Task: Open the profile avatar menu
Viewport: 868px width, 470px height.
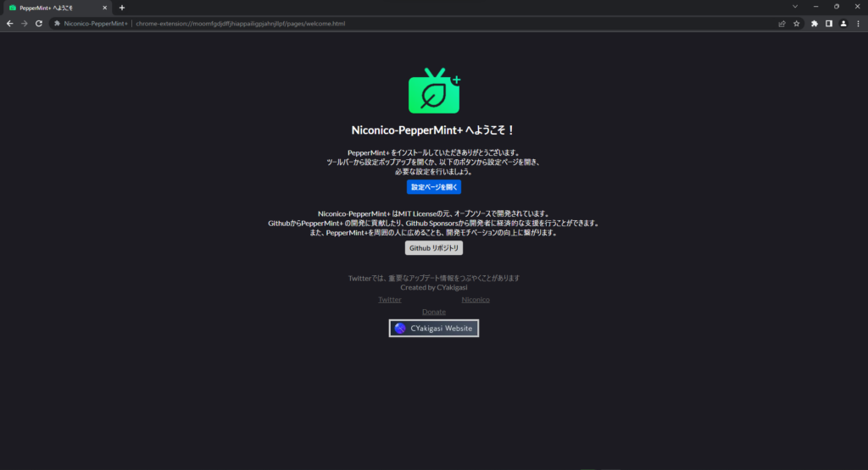Action: (843, 24)
